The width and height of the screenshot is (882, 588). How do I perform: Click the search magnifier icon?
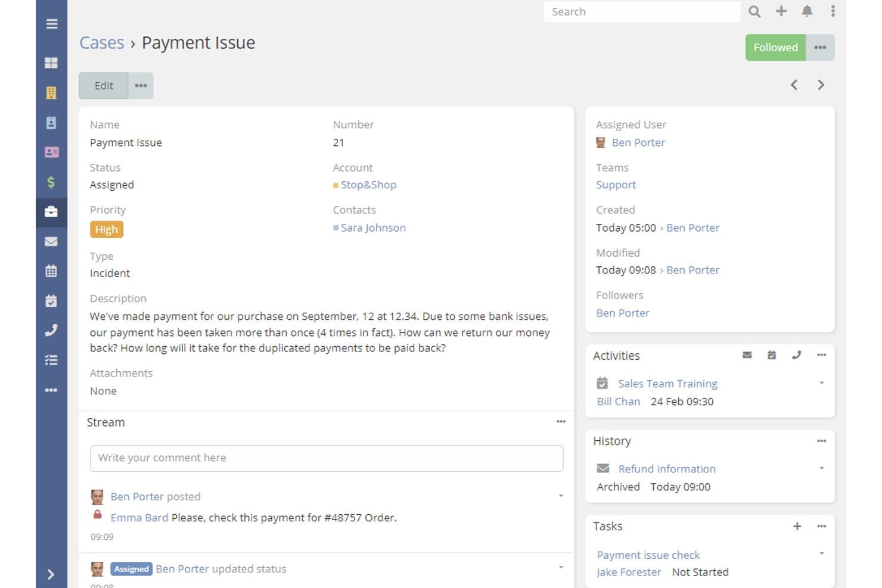click(754, 11)
